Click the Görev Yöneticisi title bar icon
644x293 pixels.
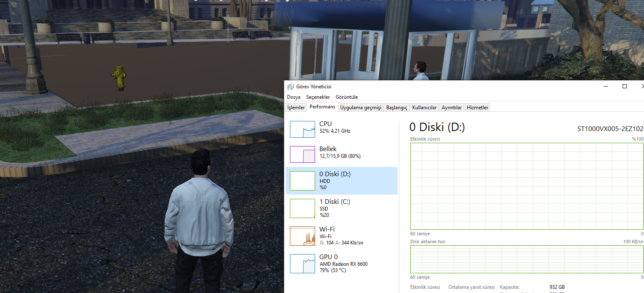point(290,87)
